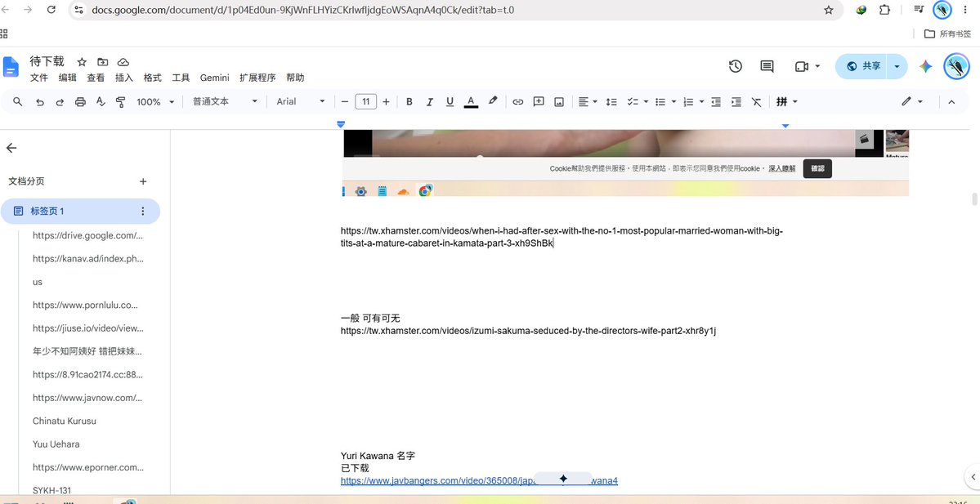Open 编辑 menu

68,78
